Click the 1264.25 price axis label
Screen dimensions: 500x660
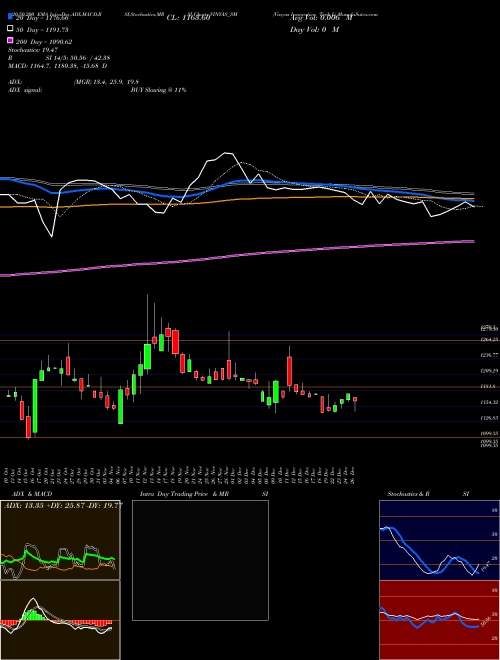click(489, 339)
